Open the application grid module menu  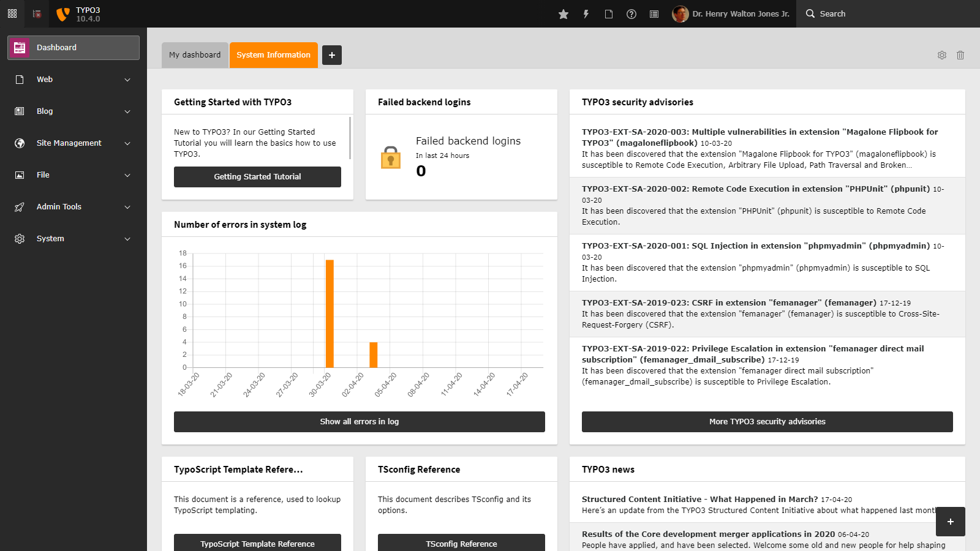[12, 13]
